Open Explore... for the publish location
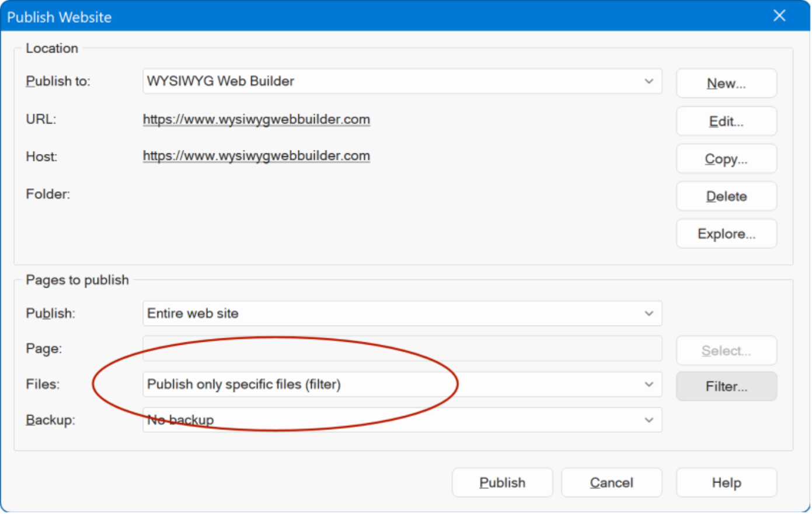The image size is (812, 514). [726, 233]
